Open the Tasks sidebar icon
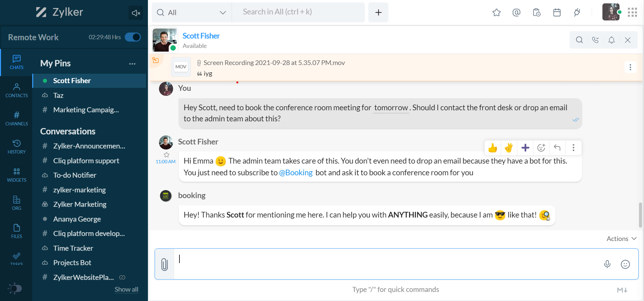The width and height of the screenshot is (644, 301). click(16, 258)
